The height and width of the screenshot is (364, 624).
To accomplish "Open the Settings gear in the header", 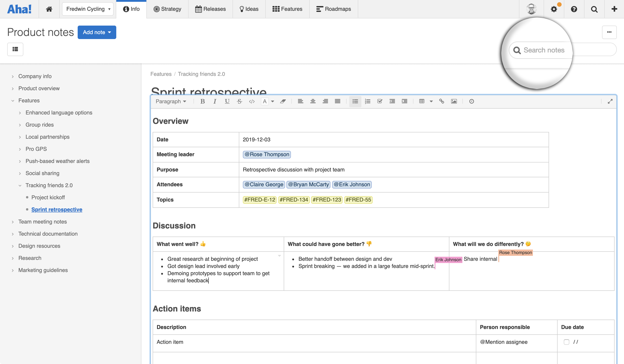I will 554,9.
